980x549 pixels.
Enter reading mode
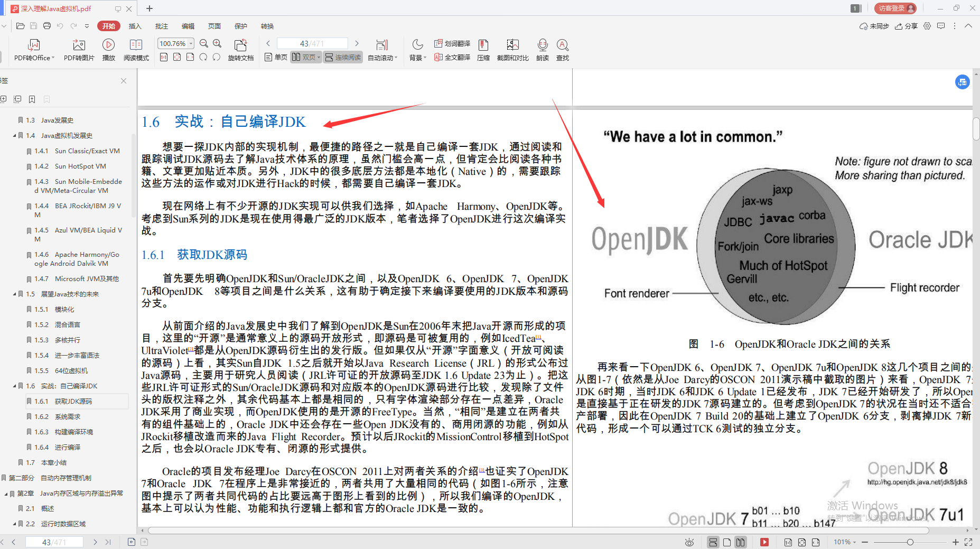coord(136,50)
